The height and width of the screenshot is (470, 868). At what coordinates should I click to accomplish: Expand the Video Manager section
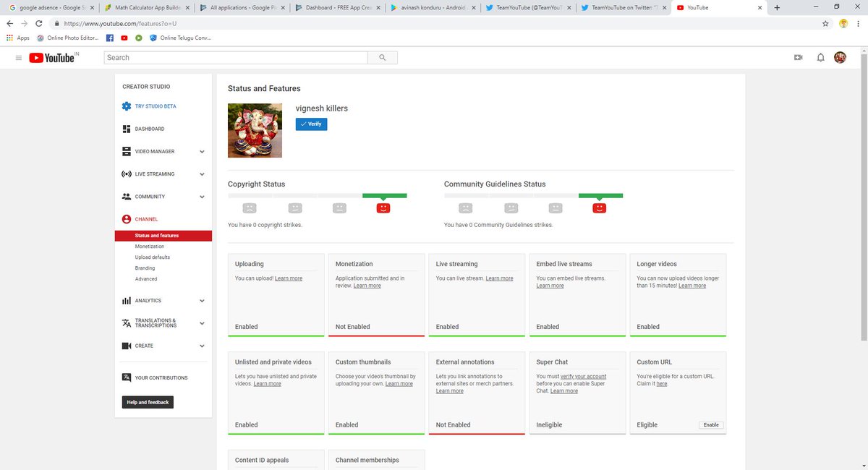point(202,152)
